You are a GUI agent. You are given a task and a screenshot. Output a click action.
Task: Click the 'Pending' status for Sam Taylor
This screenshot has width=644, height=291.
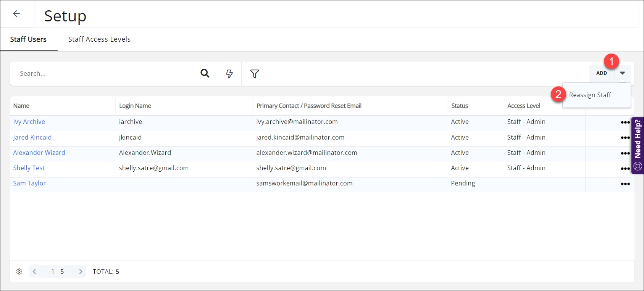pos(463,183)
